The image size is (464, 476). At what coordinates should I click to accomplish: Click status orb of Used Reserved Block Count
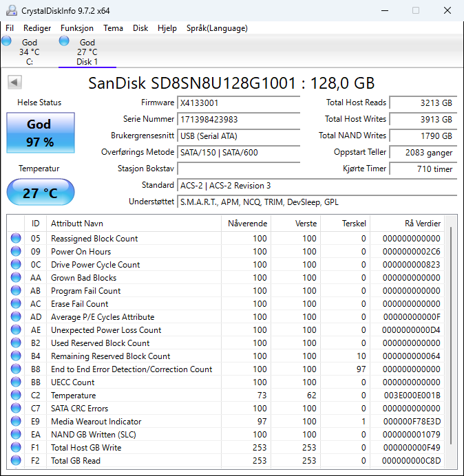point(16,343)
